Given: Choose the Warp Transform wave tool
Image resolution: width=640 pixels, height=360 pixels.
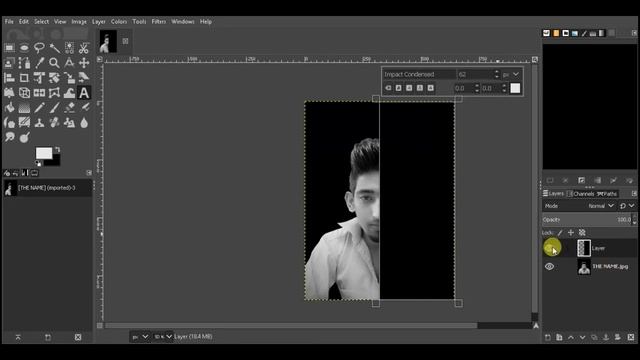Looking at the screenshot, I should (69, 93).
